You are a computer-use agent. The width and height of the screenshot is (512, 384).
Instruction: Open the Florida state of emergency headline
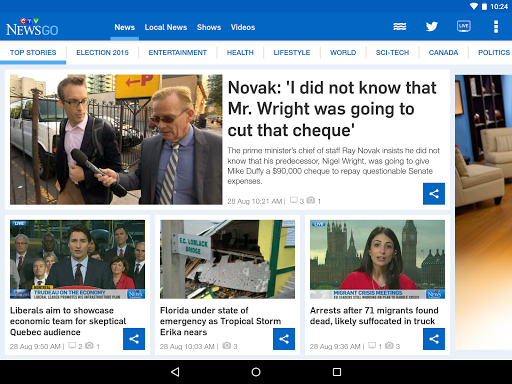click(x=220, y=321)
